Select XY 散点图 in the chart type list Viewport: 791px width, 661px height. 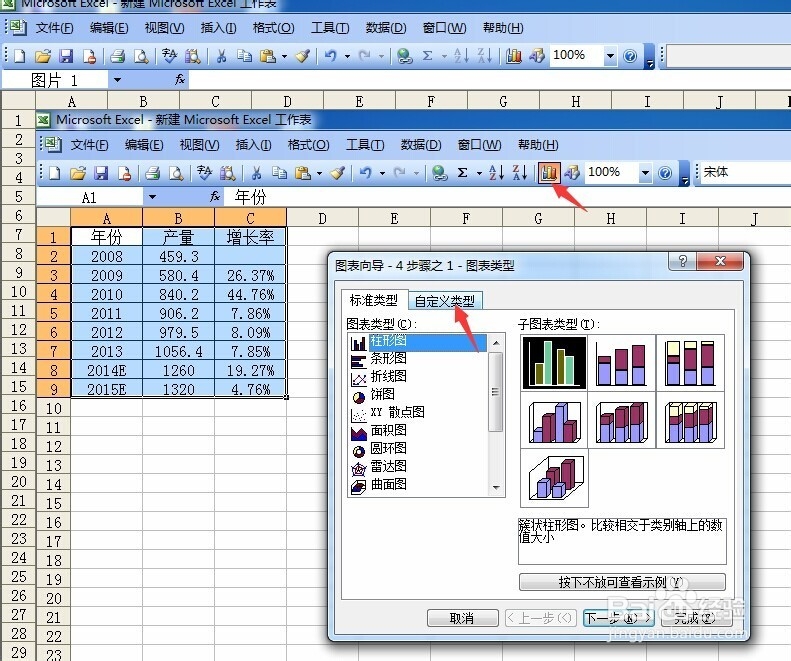click(x=397, y=412)
